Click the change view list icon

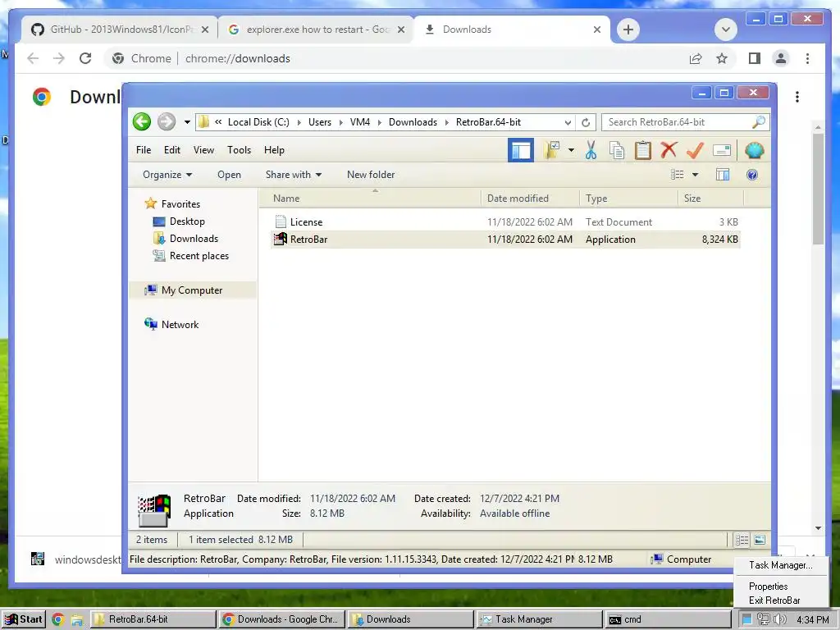677,175
